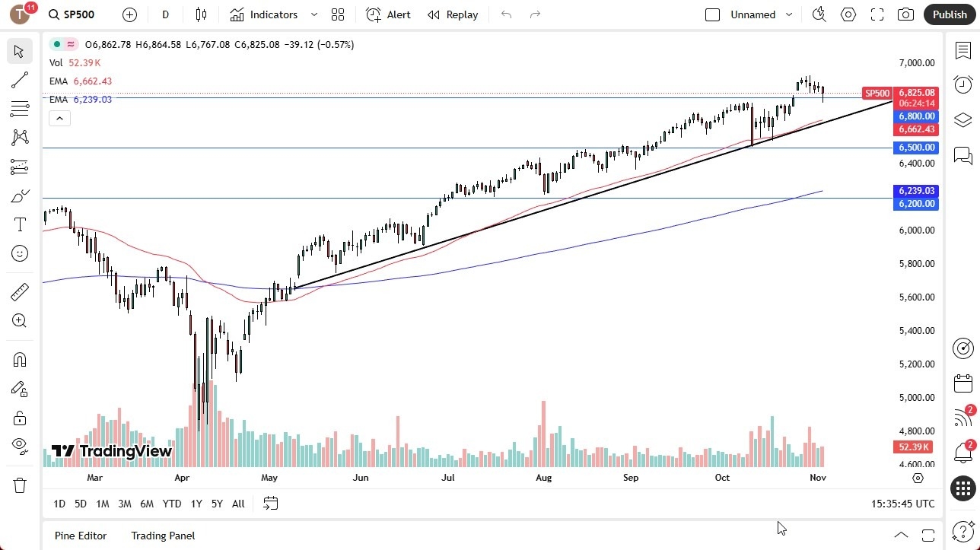Image resolution: width=980 pixels, height=550 pixels.
Task: Select the brush drawing tool
Action: (x=19, y=195)
